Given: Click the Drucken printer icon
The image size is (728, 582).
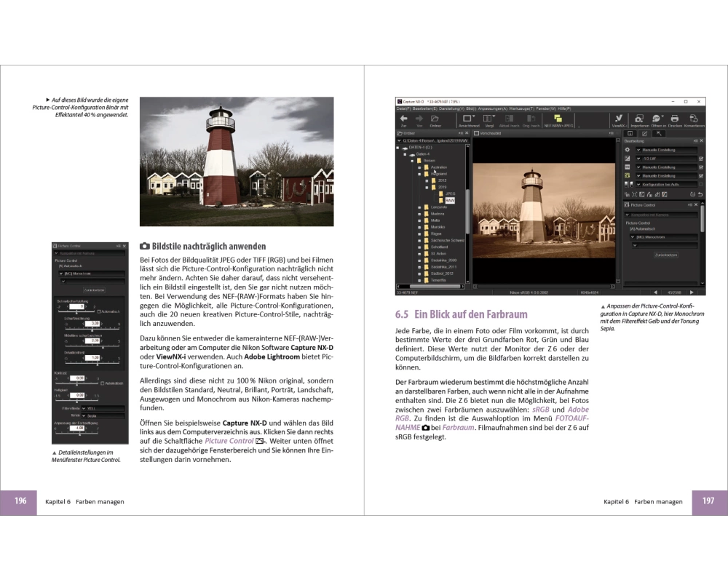Looking at the screenshot, I should [675, 119].
